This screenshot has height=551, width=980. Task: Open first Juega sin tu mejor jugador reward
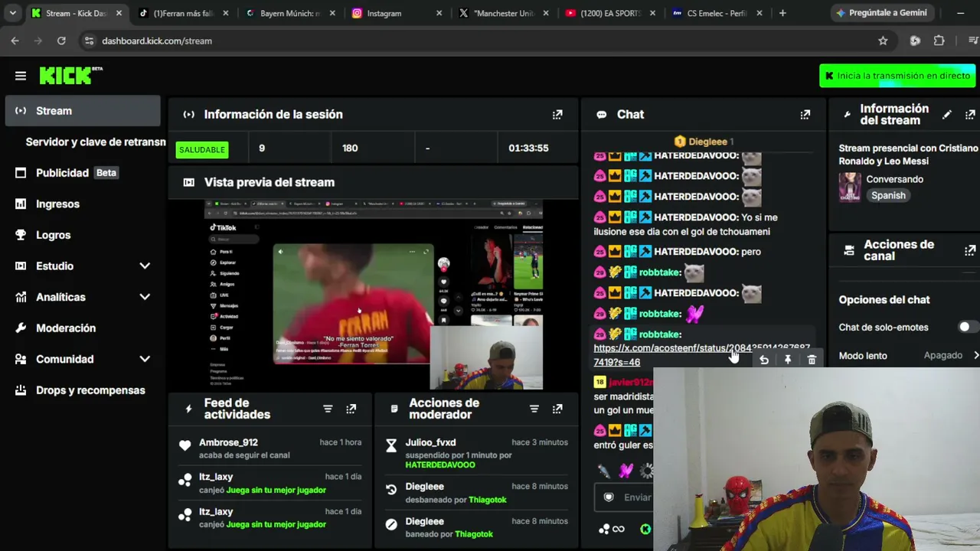click(276, 490)
